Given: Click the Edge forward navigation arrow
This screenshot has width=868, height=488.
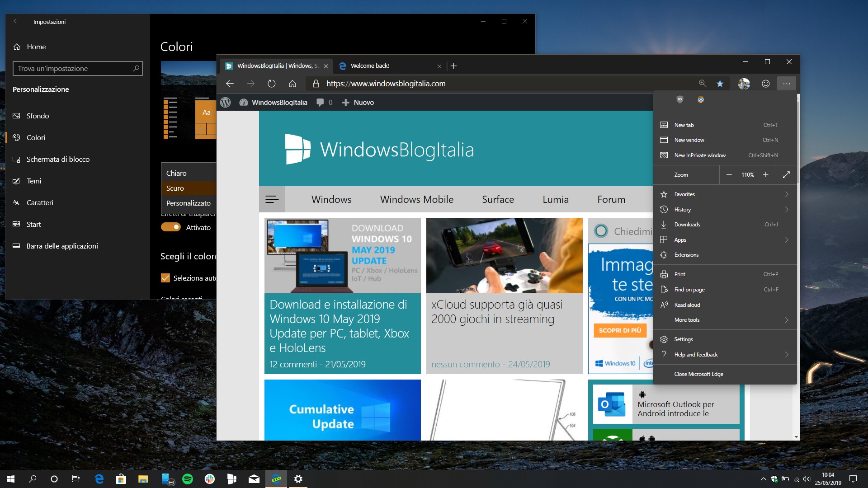Looking at the screenshot, I should pyautogui.click(x=250, y=84).
